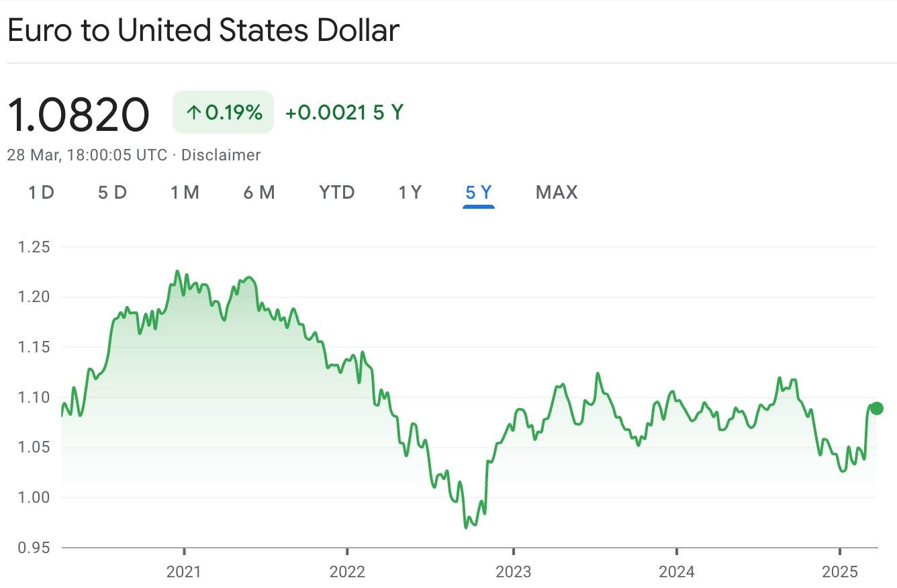This screenshot has width=897, height=588.
Task: Click the 1.0820 exchange rate value
Action: pos(79,114)
